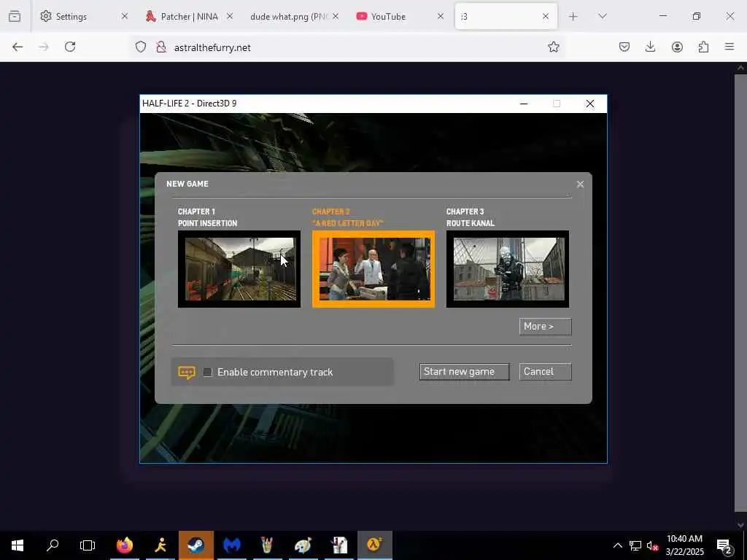Open a new tab with the plus button
The width and height of the screenshot is (747, 560).
click(573, 16)
